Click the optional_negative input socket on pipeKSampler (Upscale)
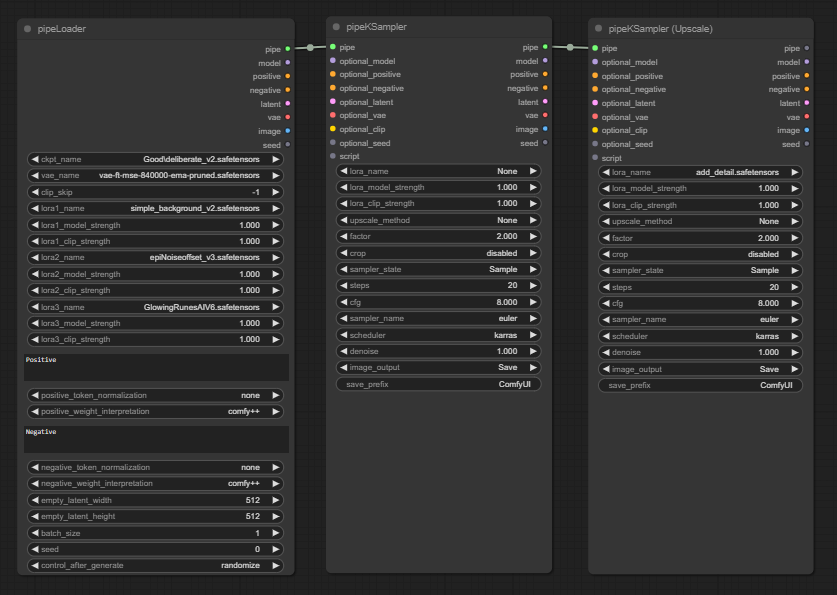Image resolution: width=837 pixels, height=595 pixels. tap(595, 89)
